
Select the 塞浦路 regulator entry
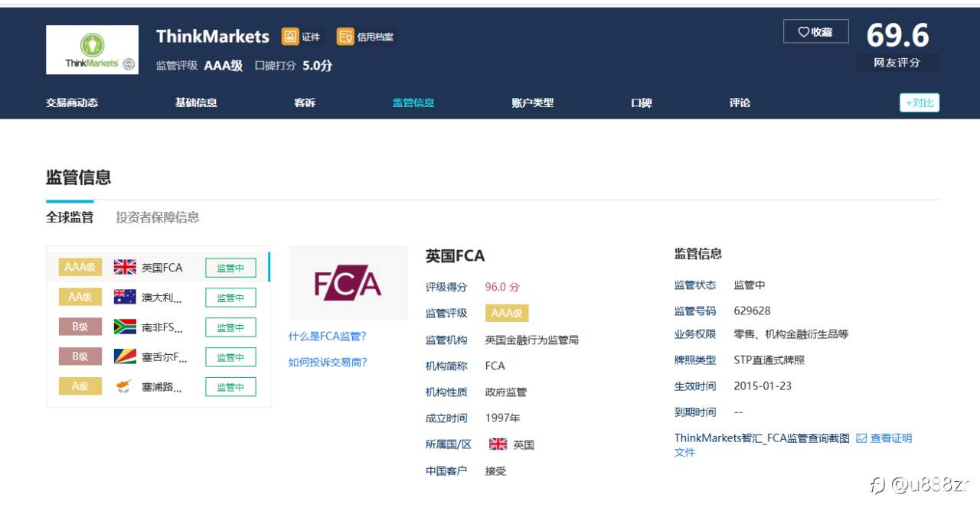click(158, 387)
